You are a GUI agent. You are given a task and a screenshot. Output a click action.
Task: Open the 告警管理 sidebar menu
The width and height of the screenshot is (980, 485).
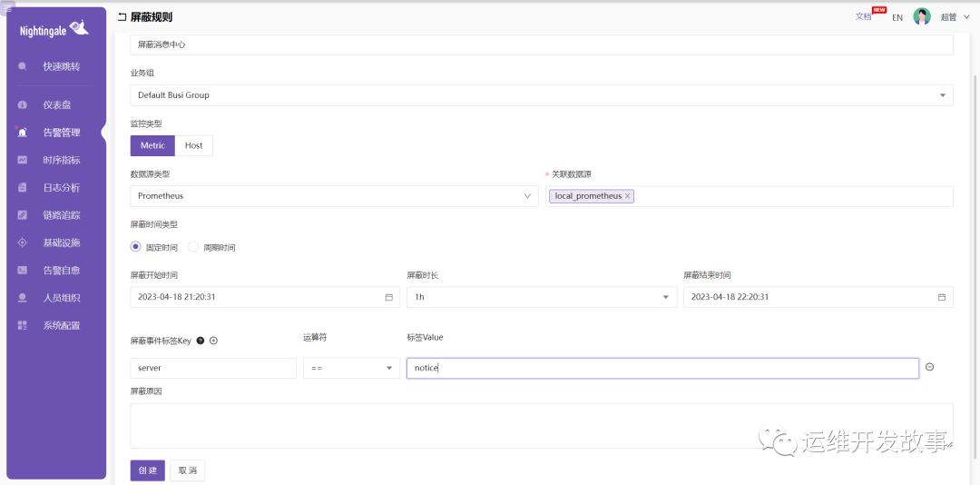tap(61, 133)
